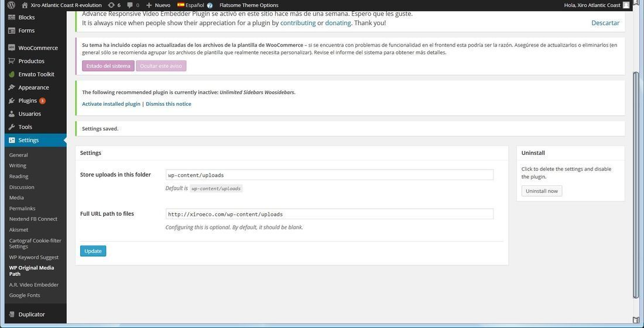Click Activate installed plugin link

pos(111,104)
